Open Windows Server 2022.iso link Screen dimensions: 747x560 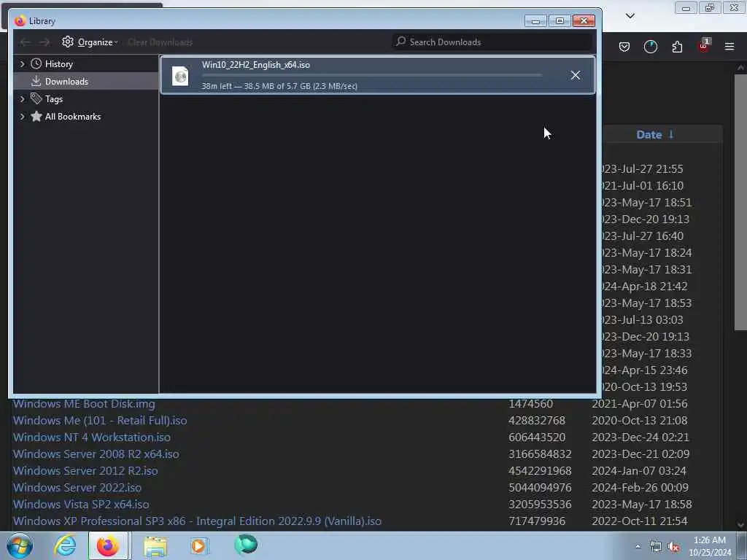[77, 488]
